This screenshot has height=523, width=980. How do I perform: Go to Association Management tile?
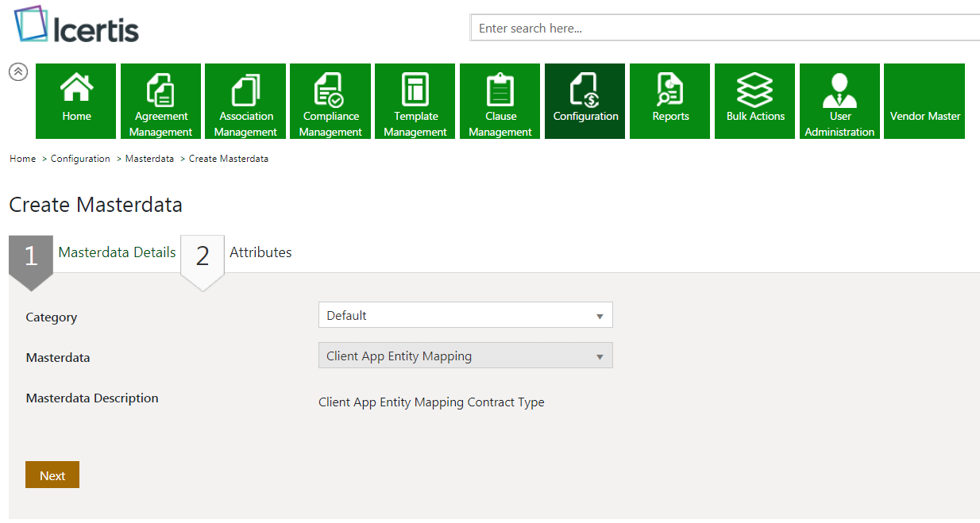245,101
